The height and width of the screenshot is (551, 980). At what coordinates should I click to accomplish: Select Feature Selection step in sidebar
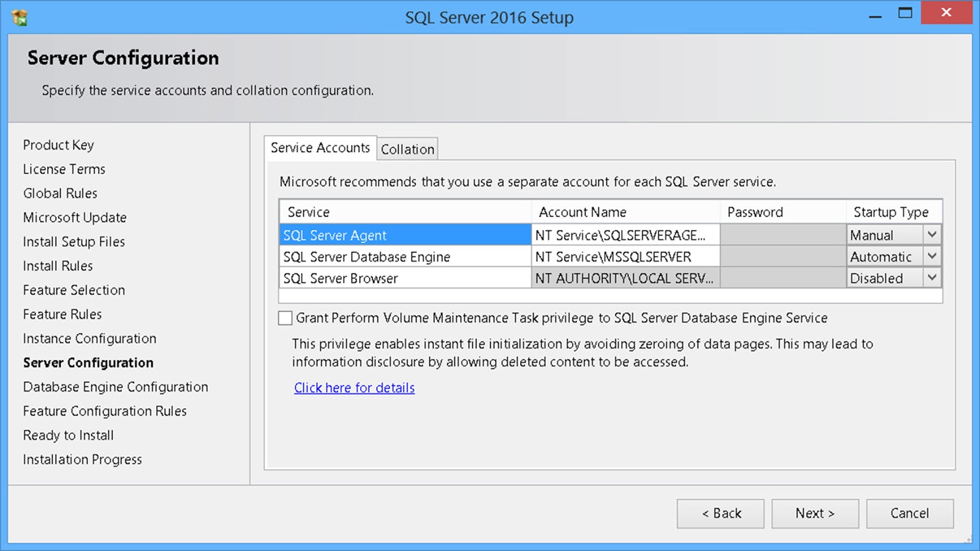pos(73,291)
